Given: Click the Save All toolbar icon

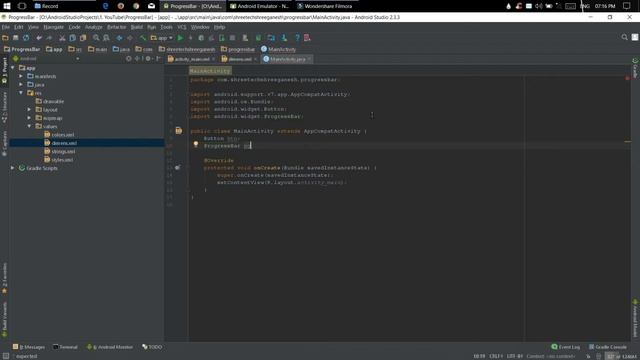Looking at the screenshot, I should 16,38.
